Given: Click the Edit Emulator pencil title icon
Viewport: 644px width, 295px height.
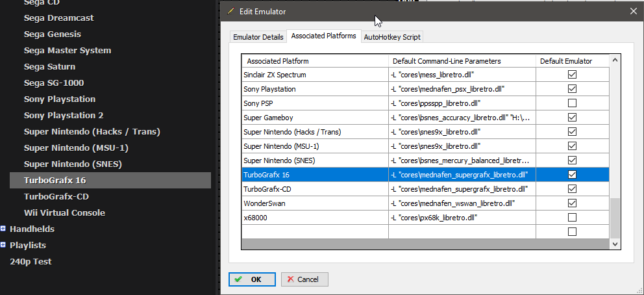Looking at the screenshot, I should (x=231, y=12).
